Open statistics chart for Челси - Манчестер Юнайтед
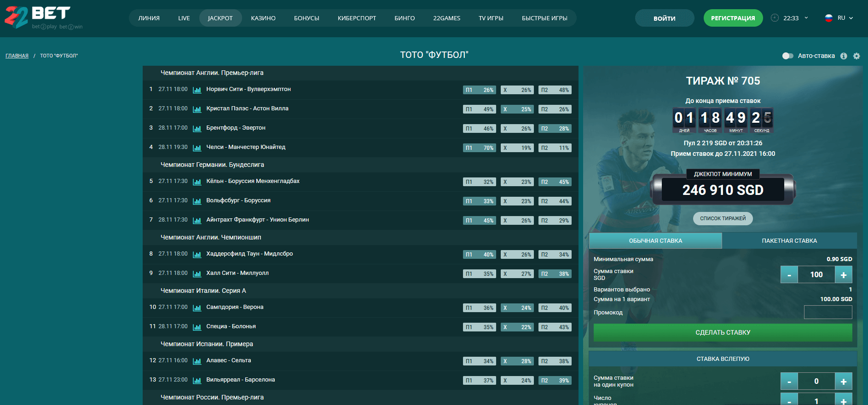The height and width of the screenshot is (405, 868). [x=197, y=148]
